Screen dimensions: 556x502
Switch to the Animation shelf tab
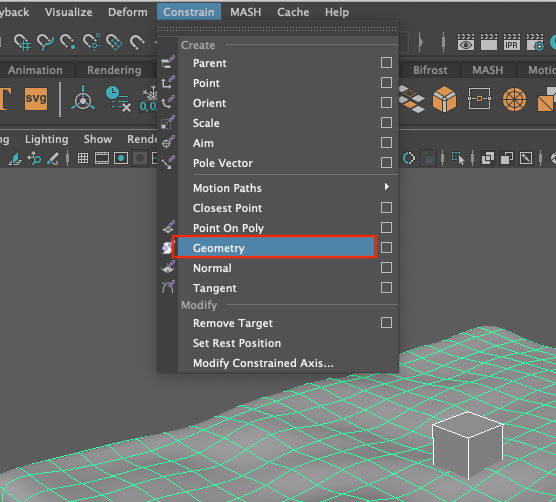(35, 70)
